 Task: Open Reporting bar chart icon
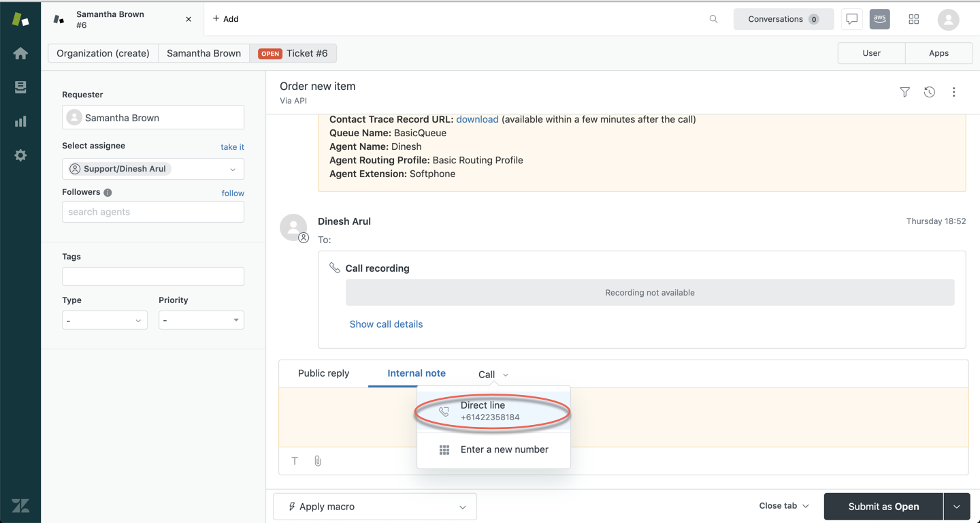pos(20,121)
